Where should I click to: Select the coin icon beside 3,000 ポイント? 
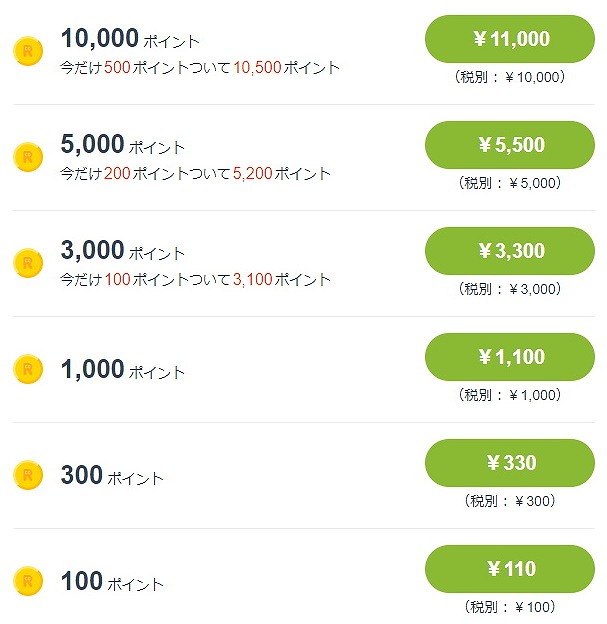point(28,263)
